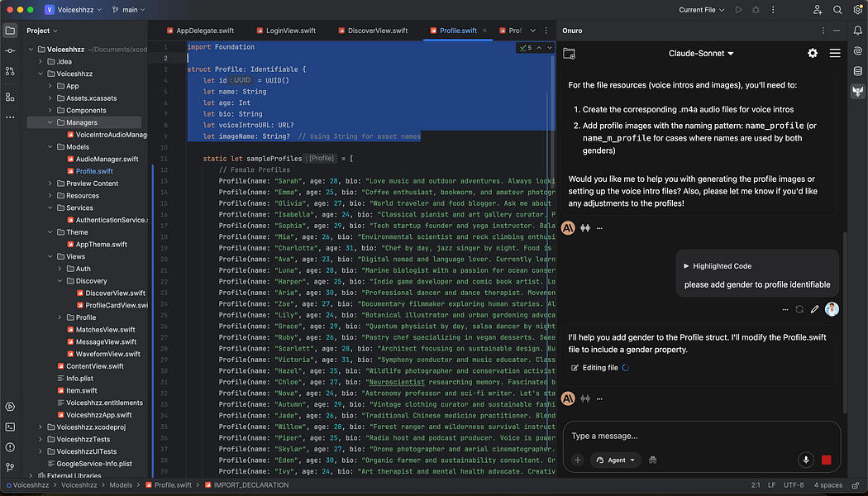Open the Notifications bell panel
The width and height of the screenshot is (868, 496).
(858, 31)
